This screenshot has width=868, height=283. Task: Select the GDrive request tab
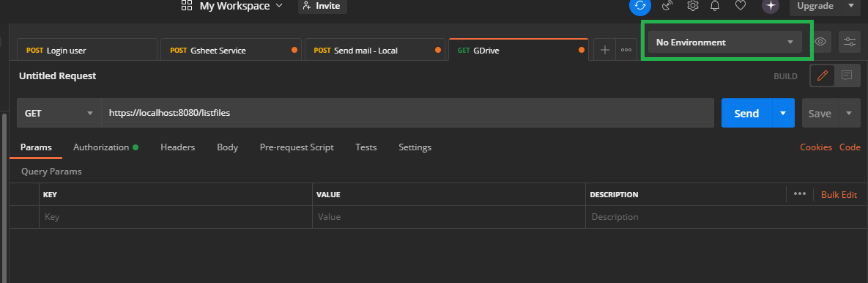coord(518,50)
